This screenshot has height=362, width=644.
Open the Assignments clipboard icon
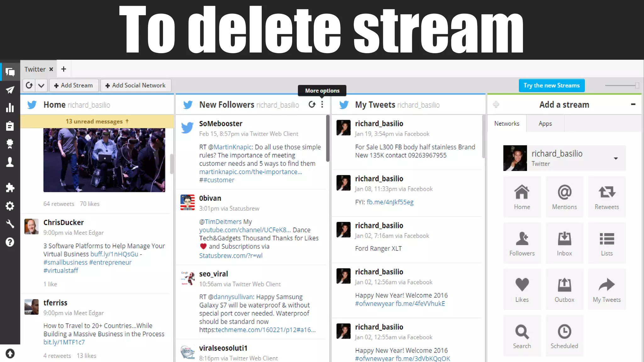click(x=10, y=126)
